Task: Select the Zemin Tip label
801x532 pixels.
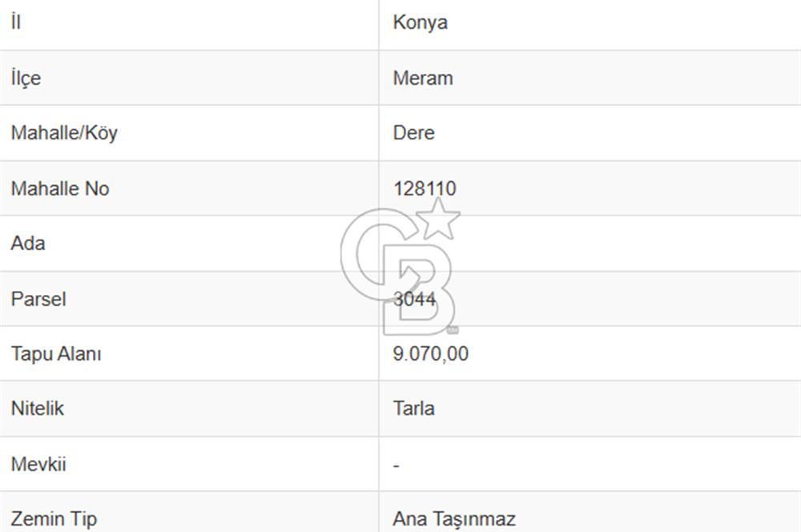Action: coord(54,519)
